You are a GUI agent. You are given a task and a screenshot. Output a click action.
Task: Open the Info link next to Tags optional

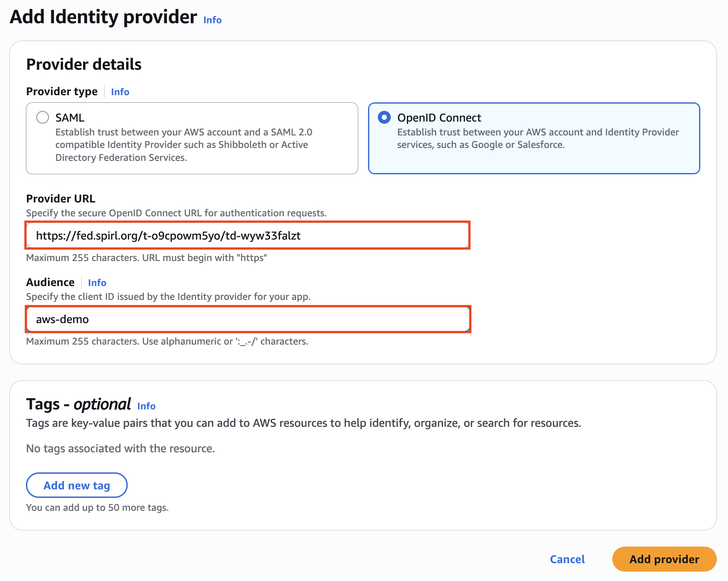146,406
